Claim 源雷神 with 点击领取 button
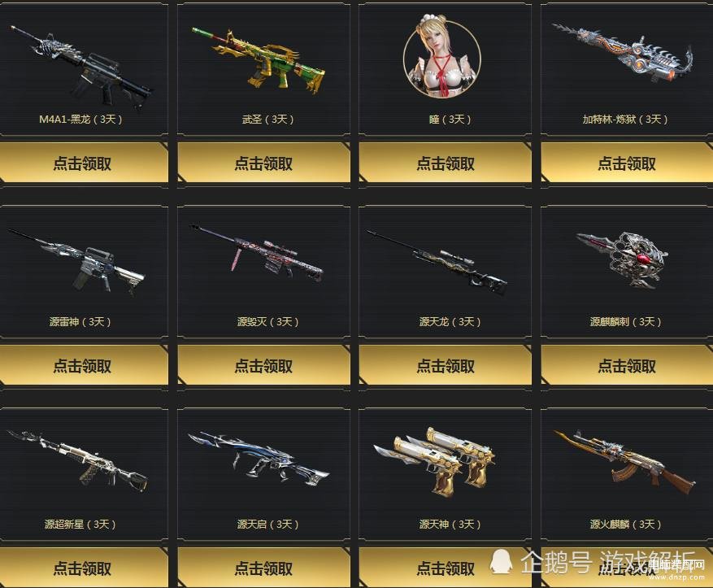 pos(83,365)
